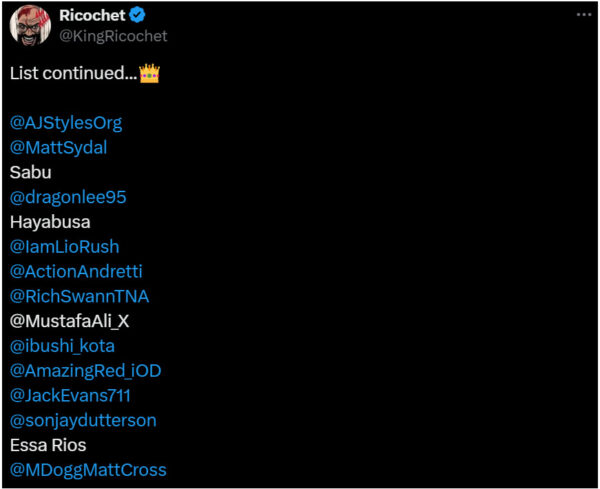Open the @KingRicochet handle
The width and height of the screenshot is (600, 489).
tap(113, 36)
